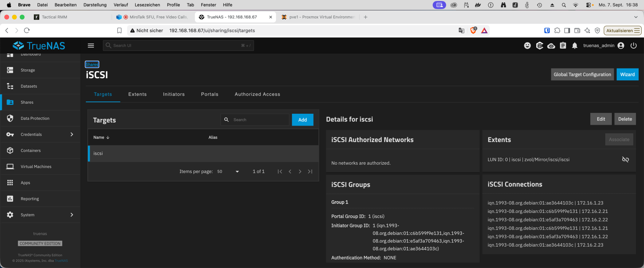The image size is (644, 268).
Task: Open Data Protection in the sidebar
Action: point(40,118)
